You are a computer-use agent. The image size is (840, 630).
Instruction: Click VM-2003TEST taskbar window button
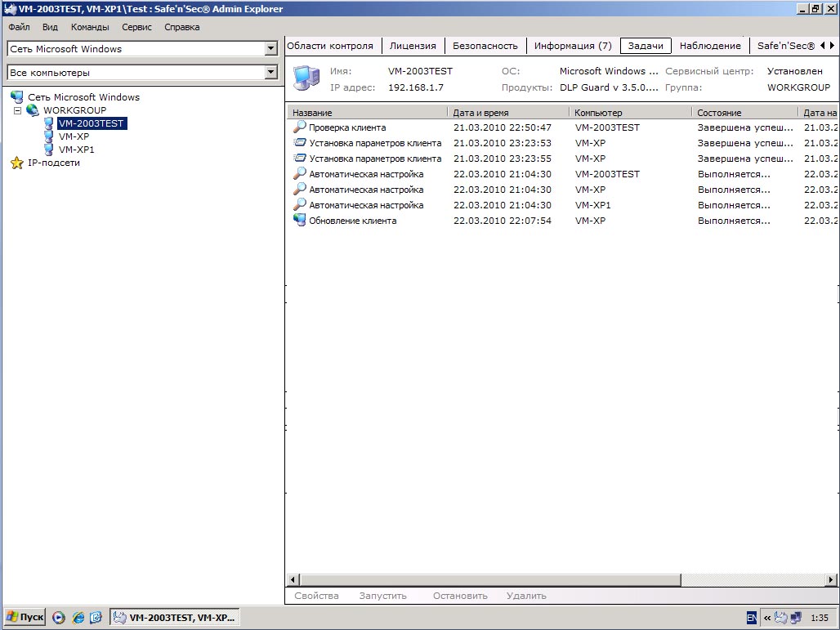pyautogui.click(x=174, y=617)
